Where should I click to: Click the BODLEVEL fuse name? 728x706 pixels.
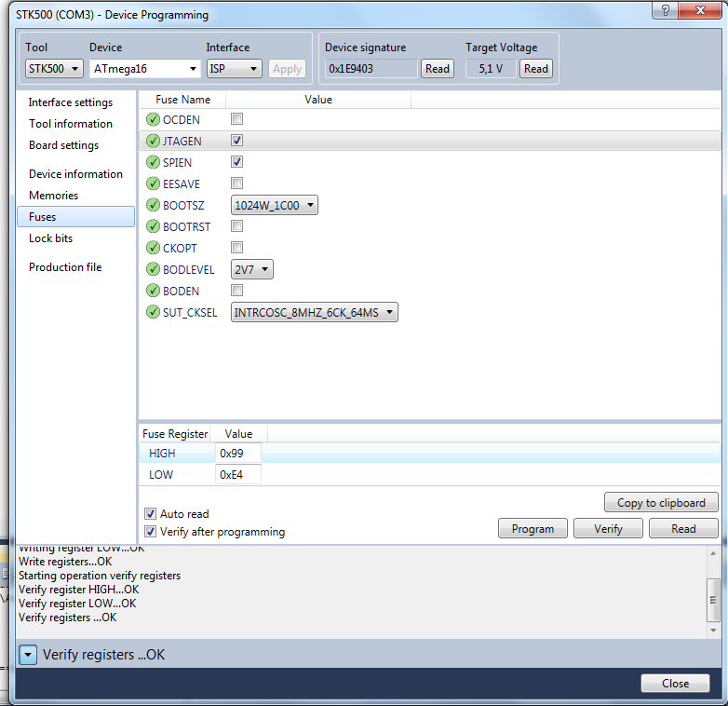click(x=188, y=270)
